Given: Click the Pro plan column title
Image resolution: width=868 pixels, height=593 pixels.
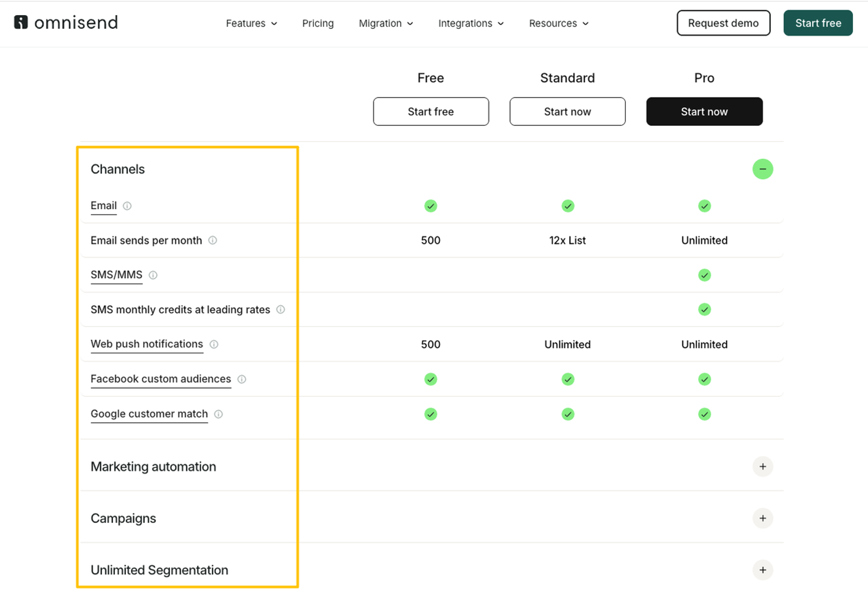Looking at the screenshot, I should pyautogui.click(x=704, y=78).
